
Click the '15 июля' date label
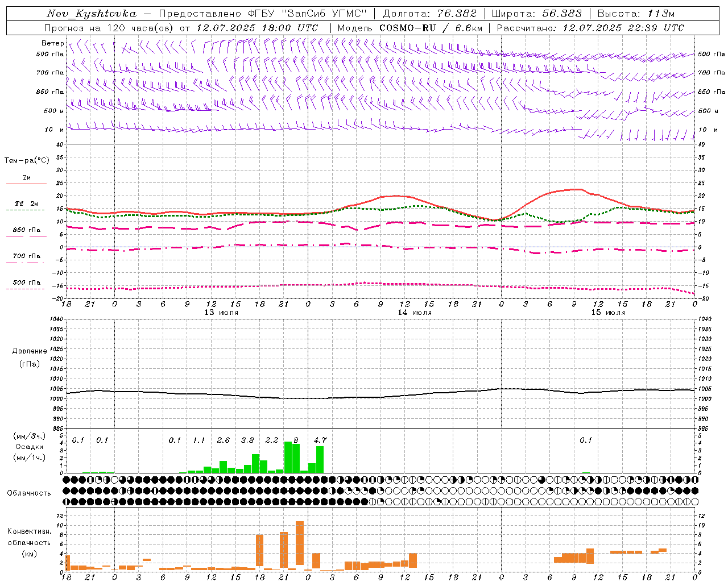coord(608,313)
